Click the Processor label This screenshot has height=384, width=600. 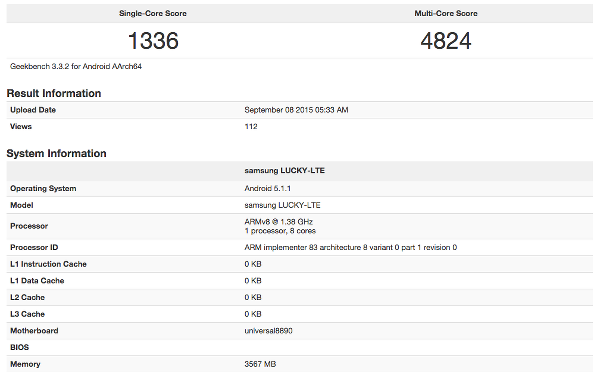(x=29, y=226)
